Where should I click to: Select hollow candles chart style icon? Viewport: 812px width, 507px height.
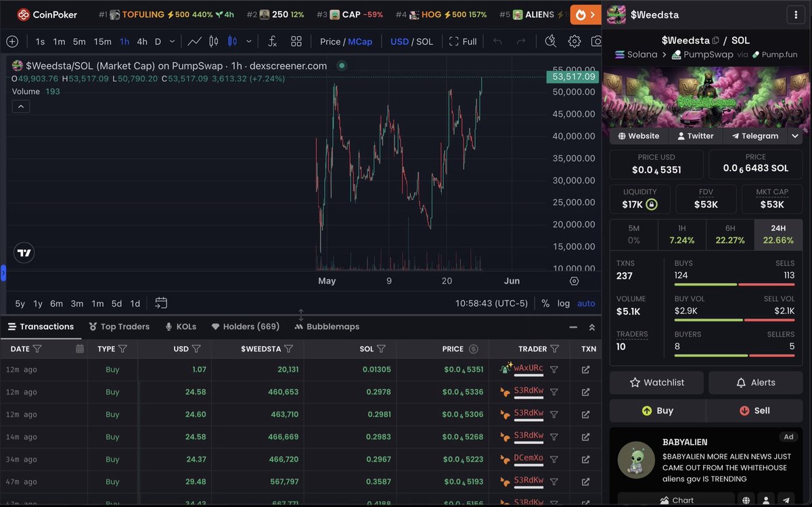[214, 41]
